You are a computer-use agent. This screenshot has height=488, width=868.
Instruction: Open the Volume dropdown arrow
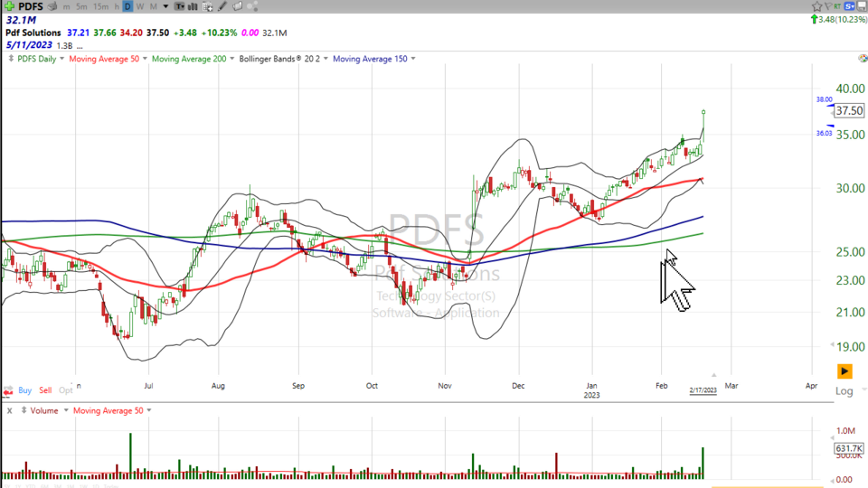66,410
